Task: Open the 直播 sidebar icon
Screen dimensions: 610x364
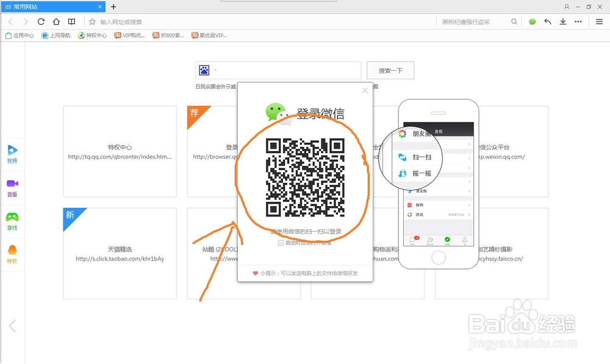Action: [12, 188]
